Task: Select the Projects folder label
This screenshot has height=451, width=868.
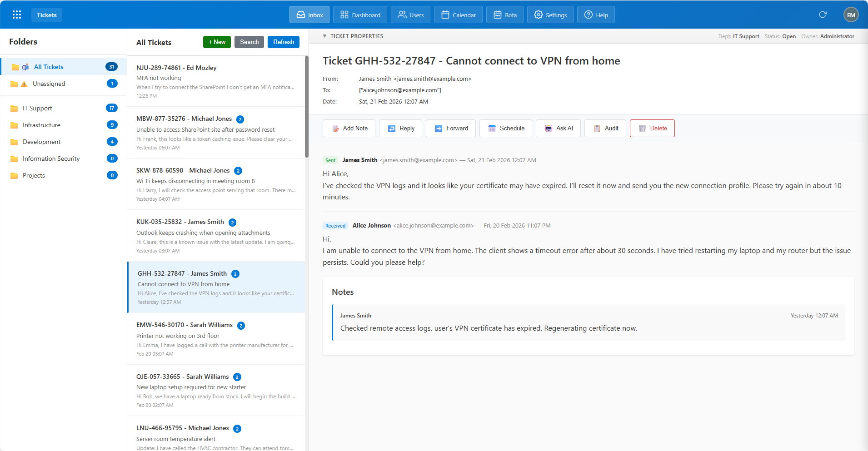Action: [x=34, y=175]
